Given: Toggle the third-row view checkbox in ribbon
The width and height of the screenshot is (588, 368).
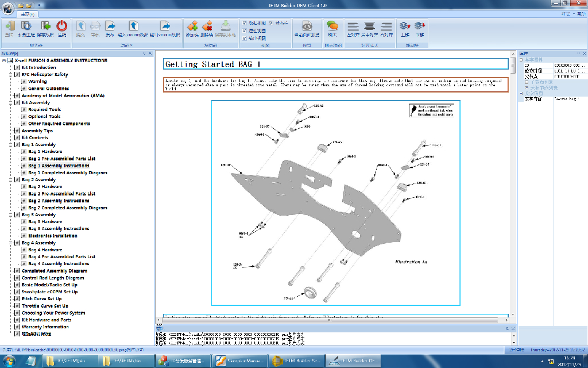Looking at the screenshot, I should pyautogui.click(x=245, y=39).
